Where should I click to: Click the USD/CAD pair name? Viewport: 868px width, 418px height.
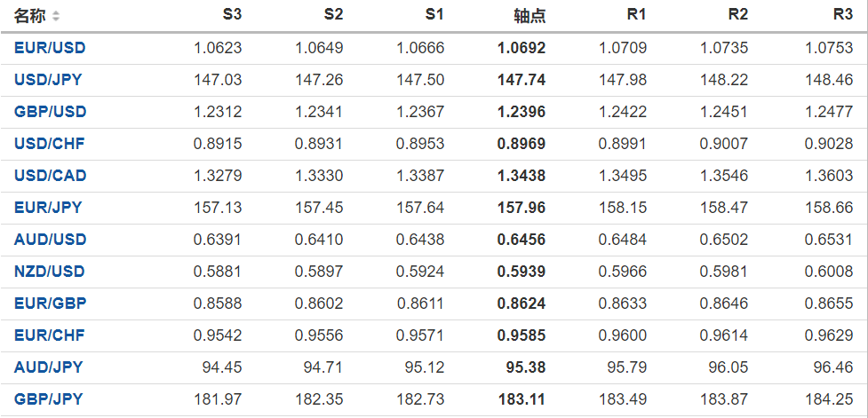click(x=50, y=176)
